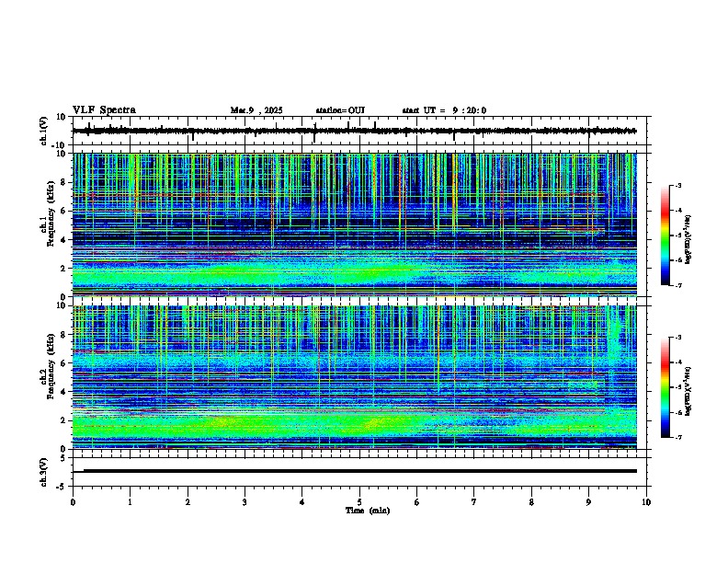This screenshot has width=728, height=563.
Task: Select the "start UT = 9 :20: 0" text
Action: tap(444, 110)
